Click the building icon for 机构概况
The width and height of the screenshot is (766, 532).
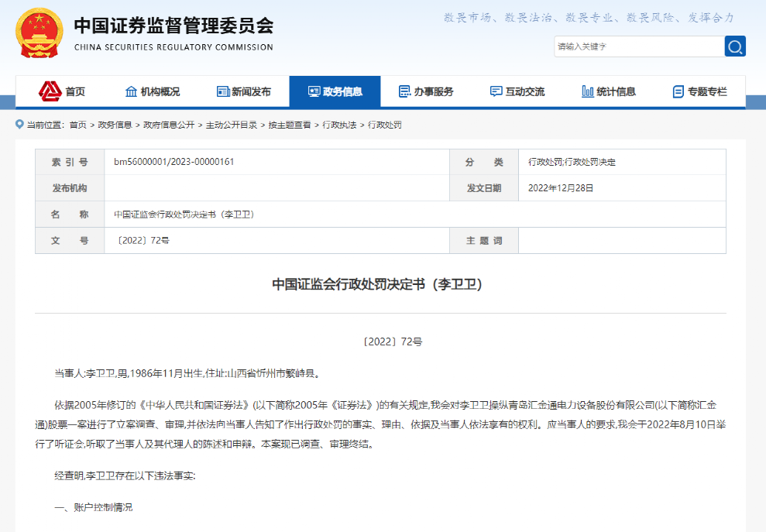coord(129,91)
